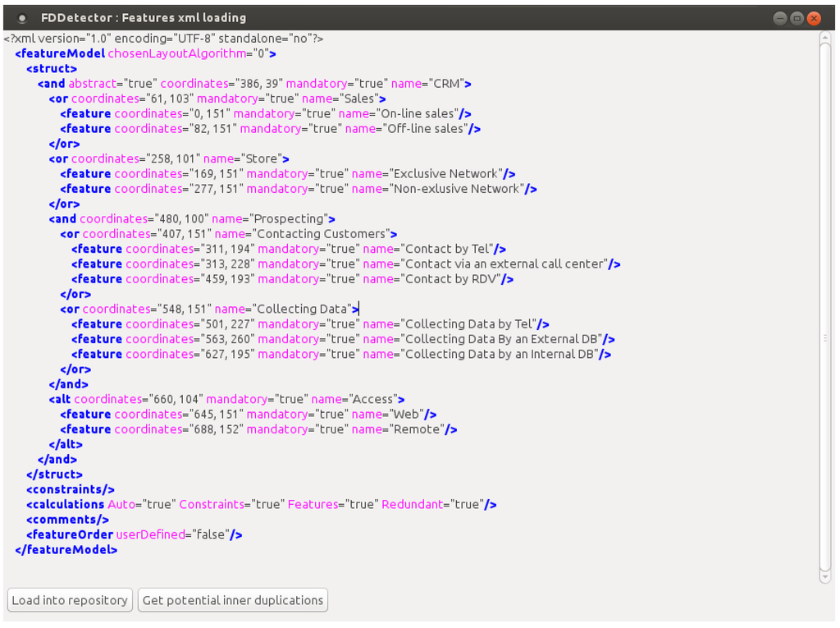Click the scrollbar down arrow
Image resolution: width=840 pixels, height=628 pixels.
point(825,577)
